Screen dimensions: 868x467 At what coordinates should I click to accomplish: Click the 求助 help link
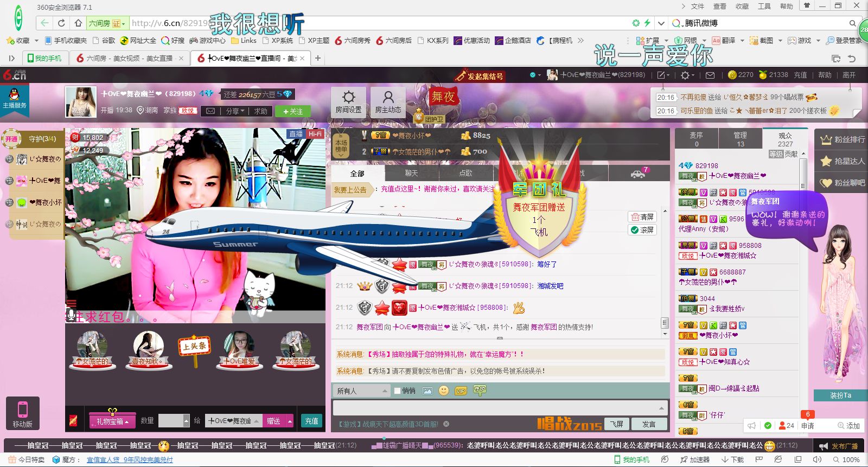click(x=261, y=111)
